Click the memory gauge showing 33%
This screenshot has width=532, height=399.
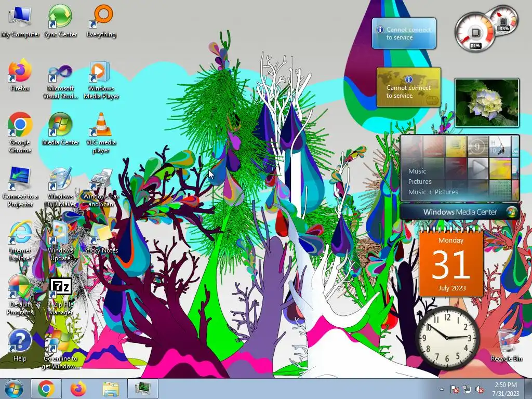coord(504,20)
